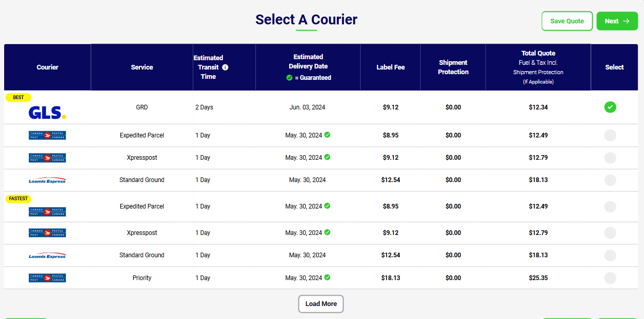The width and height of the screenshot is (644, 319).
Task: Click the Shipment Protection column header
Action: (453, 67)
